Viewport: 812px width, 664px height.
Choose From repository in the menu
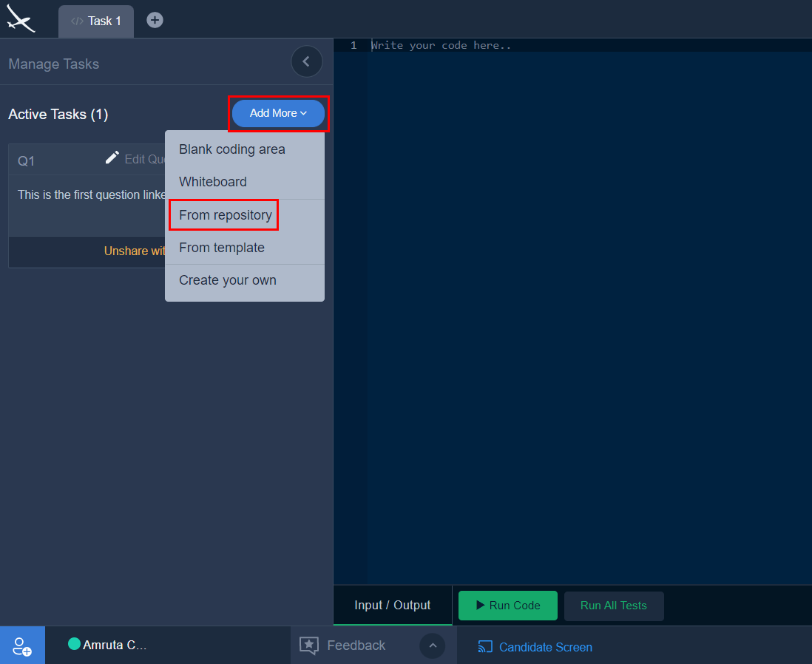coord(223,214)
